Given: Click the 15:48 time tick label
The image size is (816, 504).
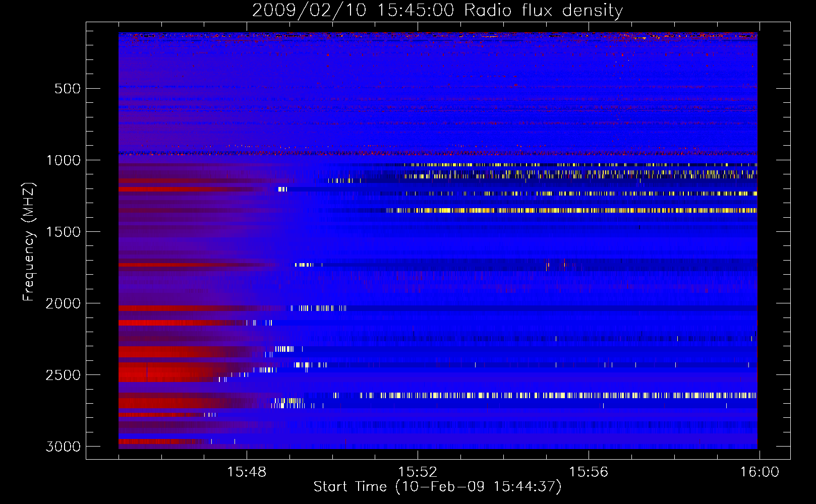Looking at the screenshot, I should [247, 472].
